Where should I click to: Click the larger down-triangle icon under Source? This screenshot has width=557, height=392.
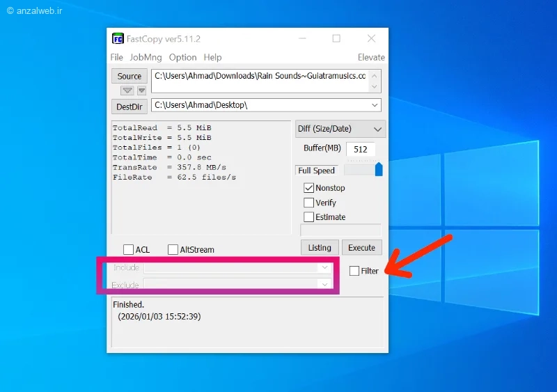coord(127,91)
